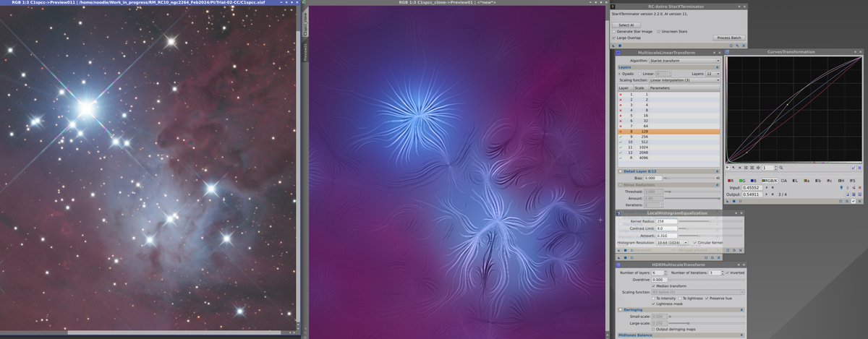Open the Layers count dropdown showing 12

pyautogui.click(x=712, y=74)
